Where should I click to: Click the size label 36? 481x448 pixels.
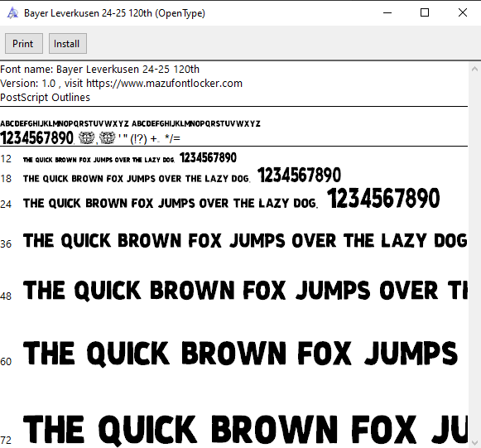(6, 244)
